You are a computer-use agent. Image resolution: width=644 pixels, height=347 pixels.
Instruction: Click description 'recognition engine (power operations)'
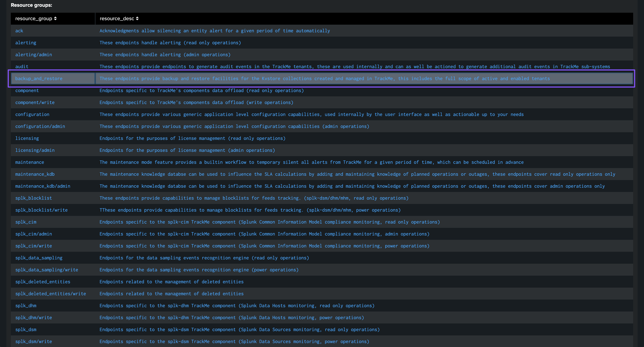click(x=199, y=270)
